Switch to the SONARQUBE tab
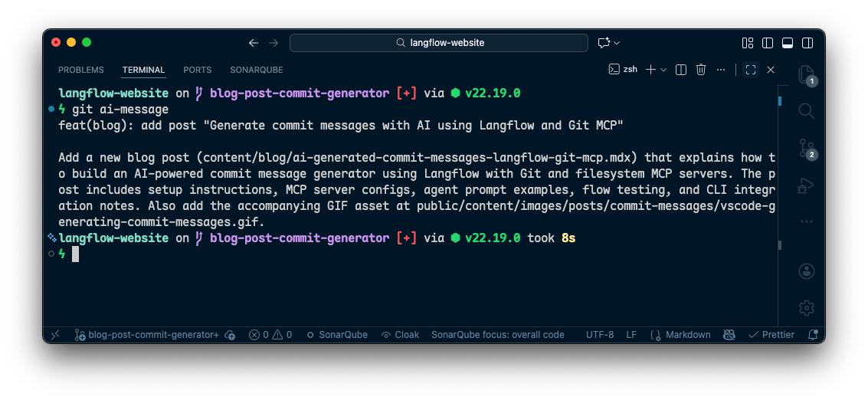 (x=257, y=70)
